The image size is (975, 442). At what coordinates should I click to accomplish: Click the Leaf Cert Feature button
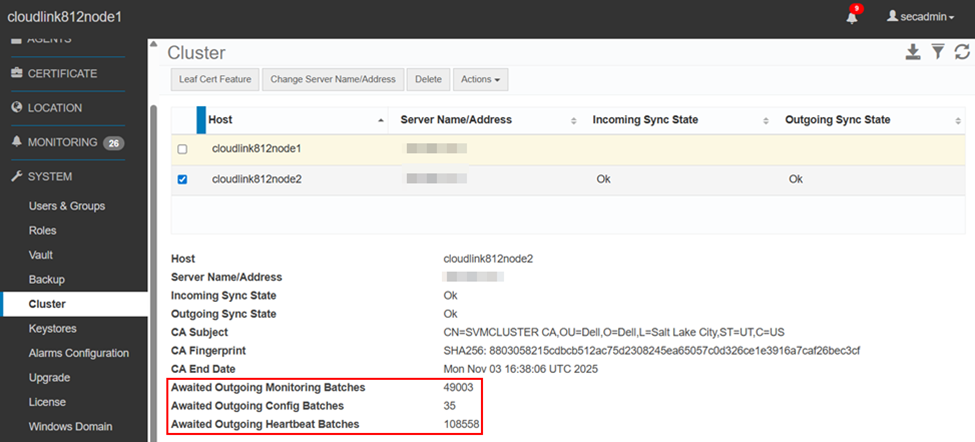click(215, 79)
